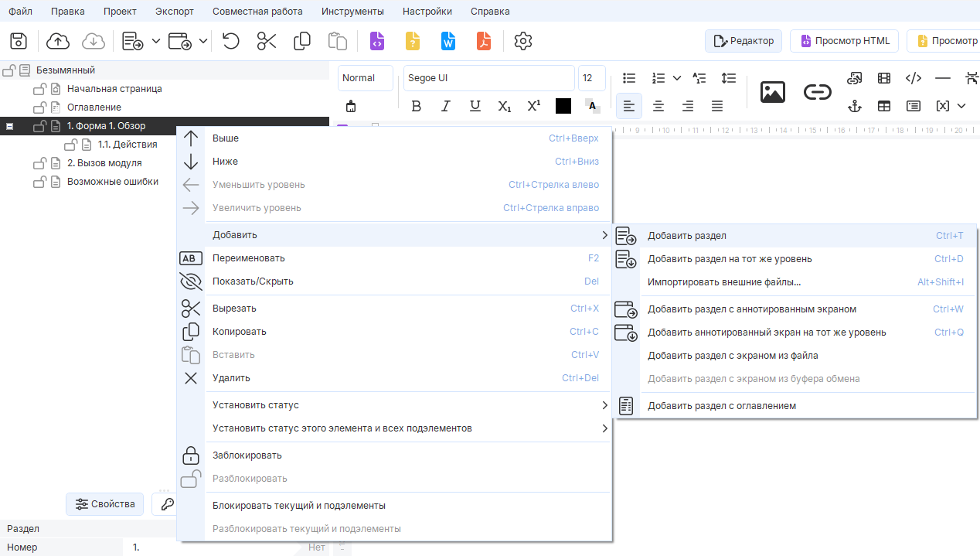Open the Segoe UI font dropdown
Viewport: 980px width, 556px height.
488,78
